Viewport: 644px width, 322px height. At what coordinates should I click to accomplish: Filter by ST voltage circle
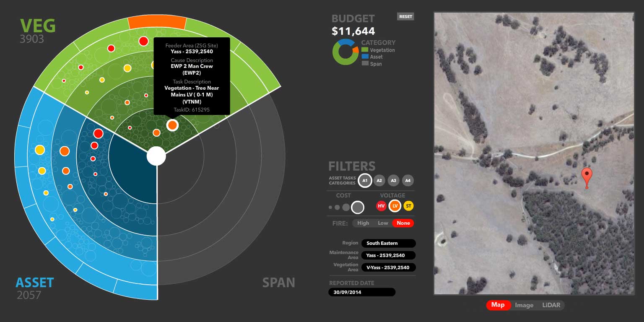click(408, 206)
